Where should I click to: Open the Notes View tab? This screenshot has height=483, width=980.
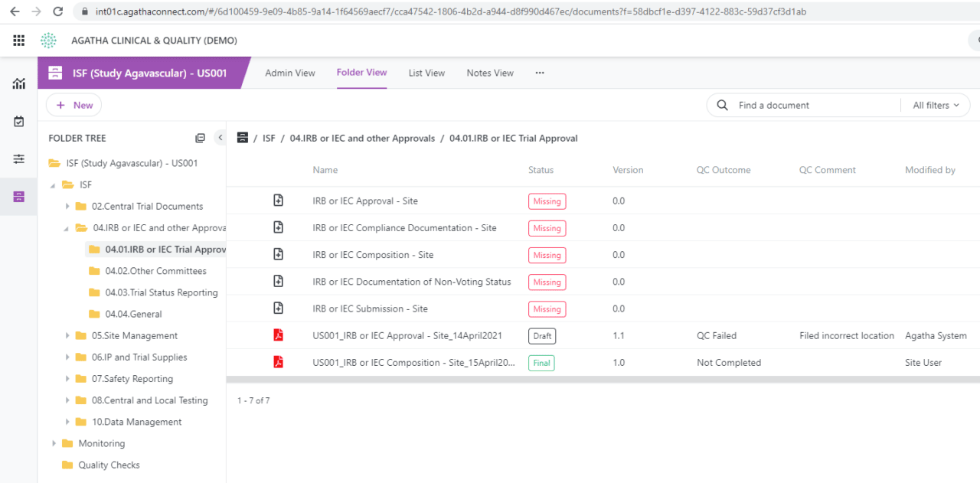[x=490, y=73]
